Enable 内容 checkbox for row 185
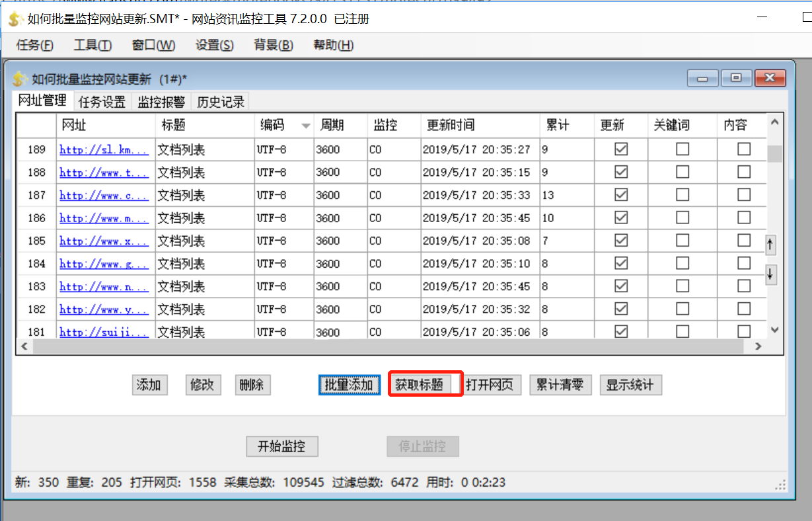 click(x=744, y=241)
